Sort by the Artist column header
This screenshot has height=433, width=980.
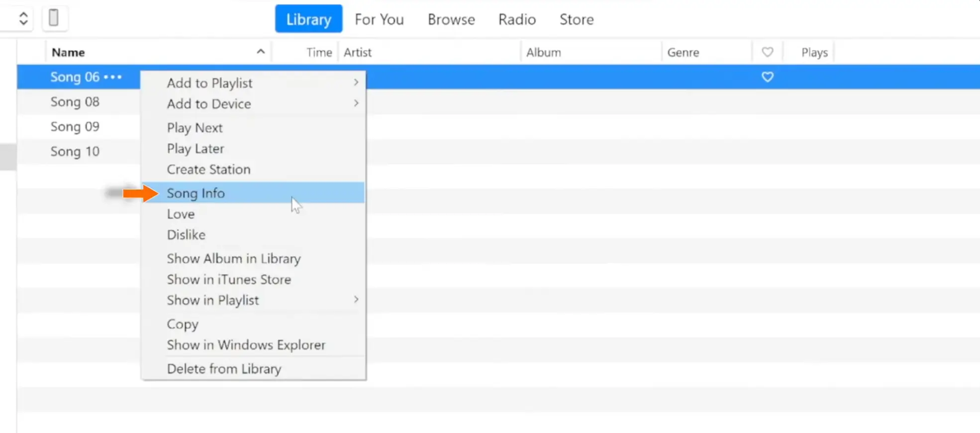coord(357,52)
